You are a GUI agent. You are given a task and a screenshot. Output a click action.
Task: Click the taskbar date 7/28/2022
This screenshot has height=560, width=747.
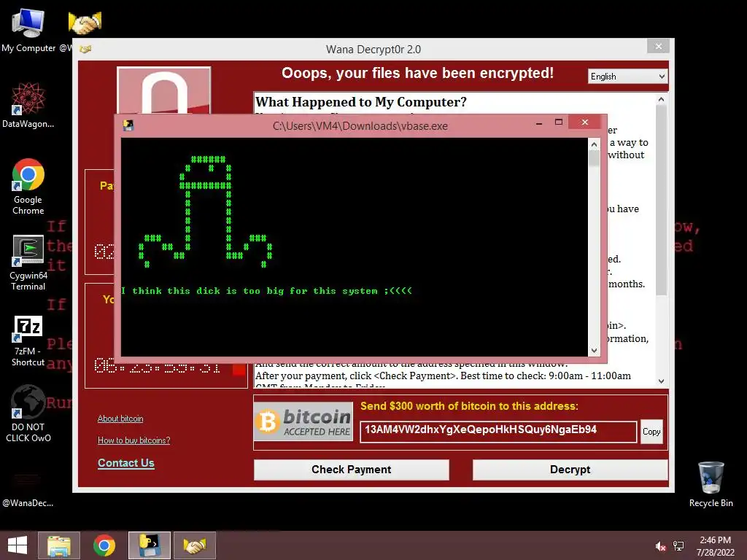click(x=715, y=553)
